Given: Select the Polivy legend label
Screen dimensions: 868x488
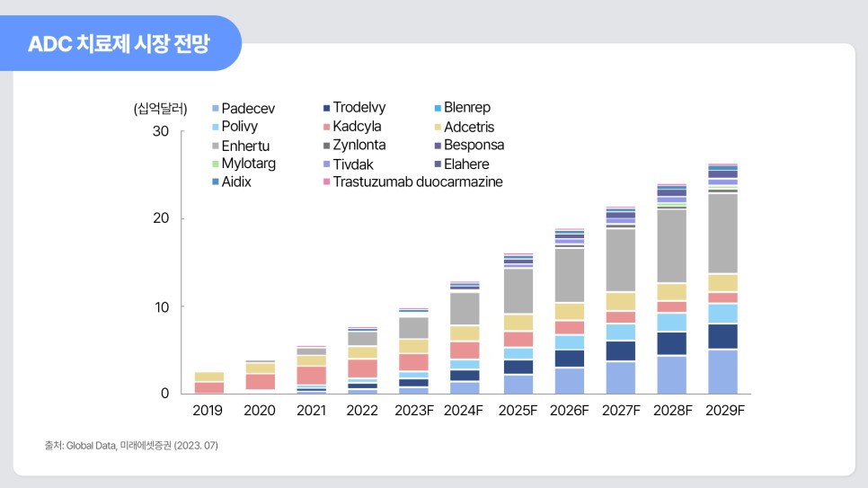Looking at the screenshot, I should pyautogui.click(x=240, y=127).
